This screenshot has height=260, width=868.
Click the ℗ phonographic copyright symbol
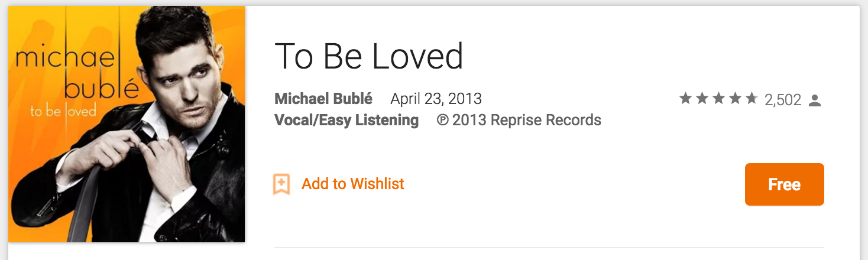[442, 121]
